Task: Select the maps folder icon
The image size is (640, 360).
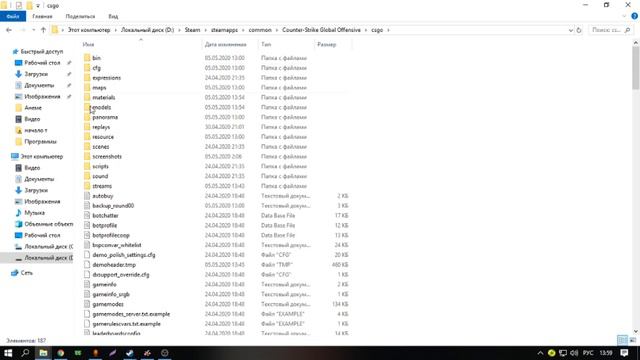Action: (x=87, y=87)
